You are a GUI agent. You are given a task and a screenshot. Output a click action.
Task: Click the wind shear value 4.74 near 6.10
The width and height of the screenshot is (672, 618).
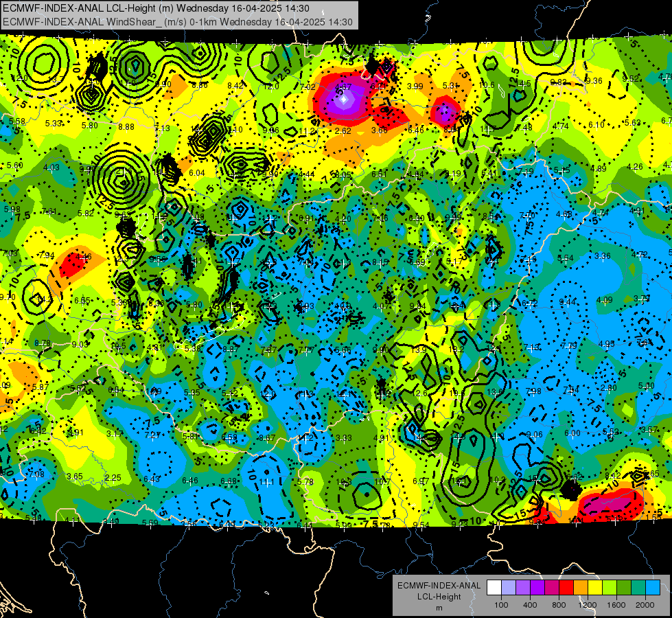coord(560,126)
